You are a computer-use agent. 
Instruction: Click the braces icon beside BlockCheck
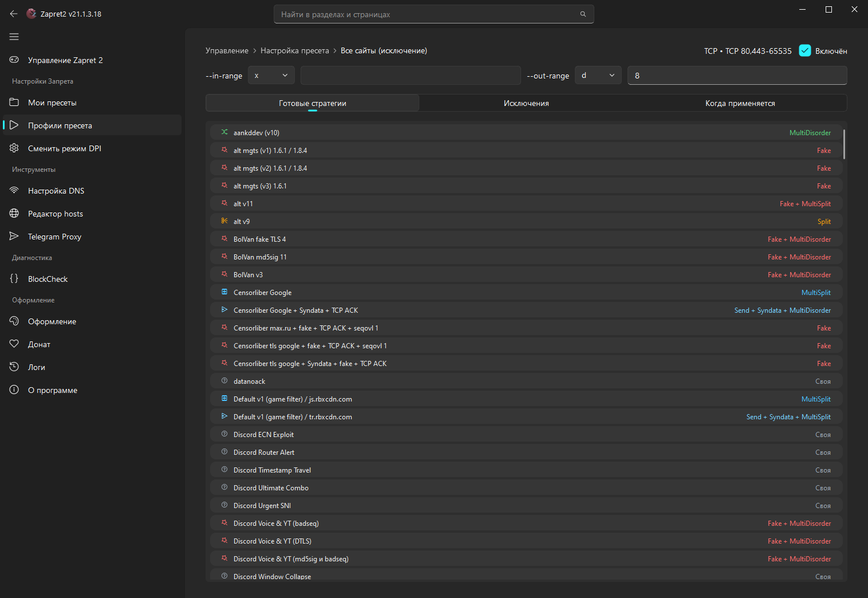[x=14, y=278]
